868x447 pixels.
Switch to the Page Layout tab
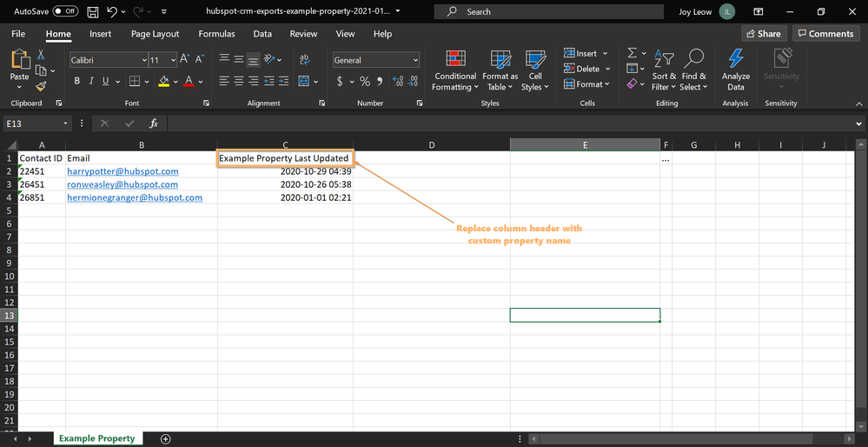click(155, 34)
